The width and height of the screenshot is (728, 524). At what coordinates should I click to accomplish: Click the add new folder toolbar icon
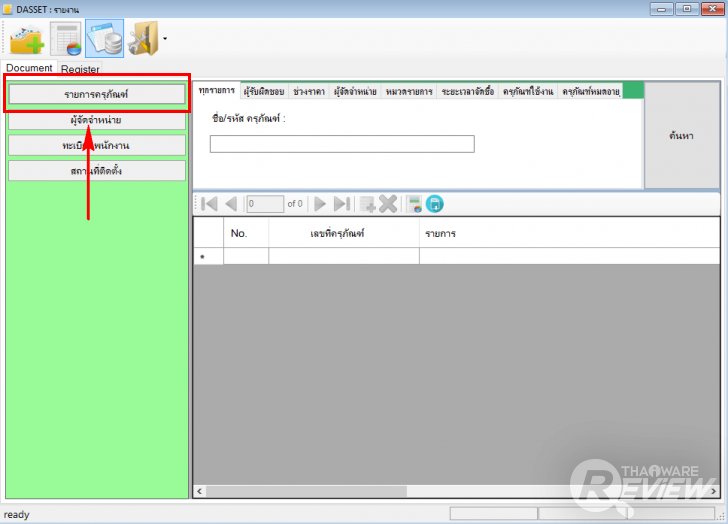click(26, 40)
